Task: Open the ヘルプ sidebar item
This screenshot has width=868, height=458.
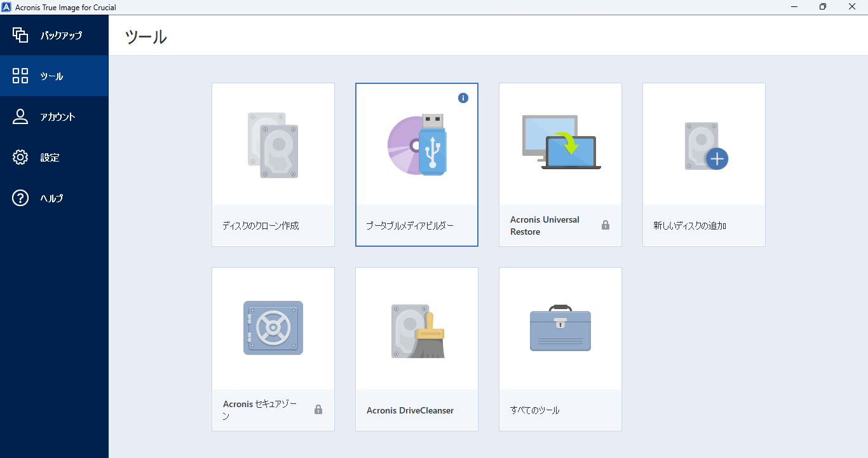Action: pyautogui.click(x=54, y=198)
